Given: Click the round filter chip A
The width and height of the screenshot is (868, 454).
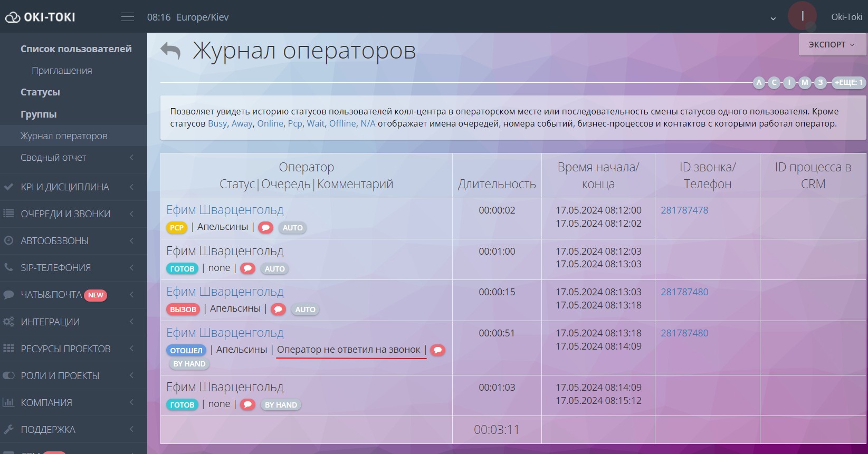Looking at the screenshot, I should pos(759,82).
